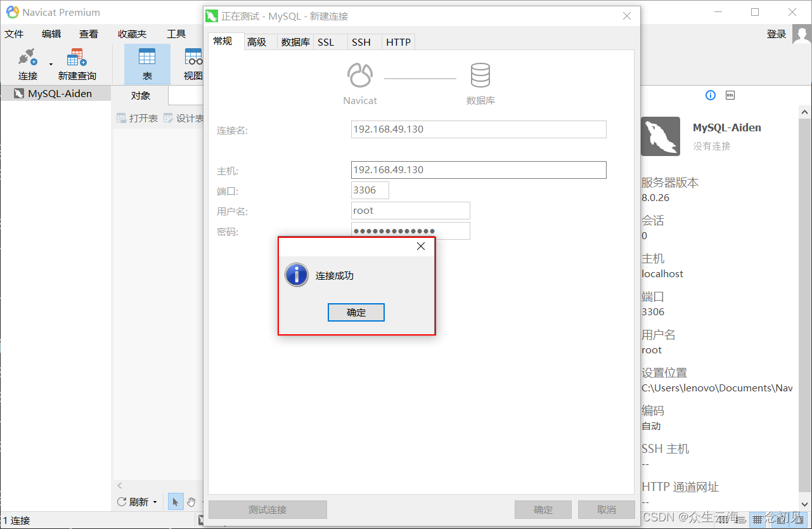
Task: Click the MySQL dolphin logo in info panel
Action: tap(661, 136)
